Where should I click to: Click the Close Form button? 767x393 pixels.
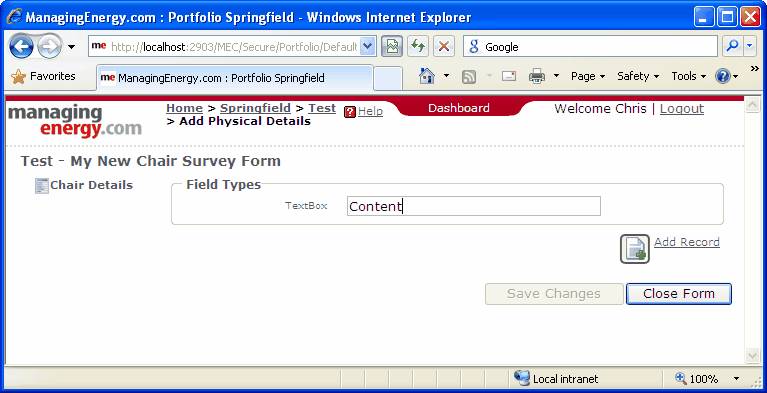coord(679,294)
